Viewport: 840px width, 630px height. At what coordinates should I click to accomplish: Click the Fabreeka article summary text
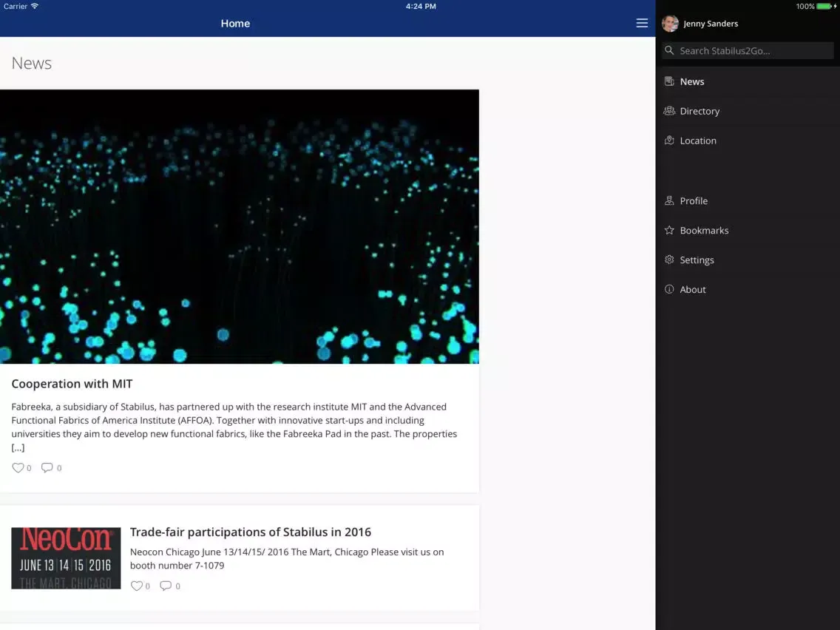[234, 427]
